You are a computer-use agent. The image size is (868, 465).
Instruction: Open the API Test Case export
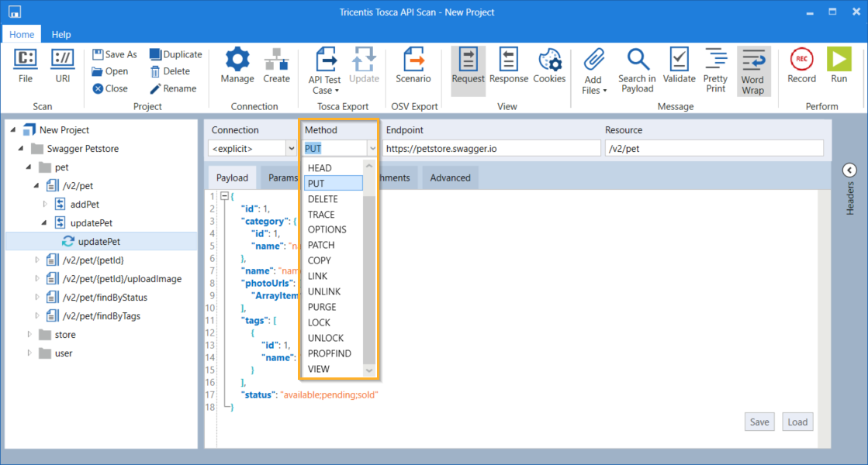coord(324,68)
